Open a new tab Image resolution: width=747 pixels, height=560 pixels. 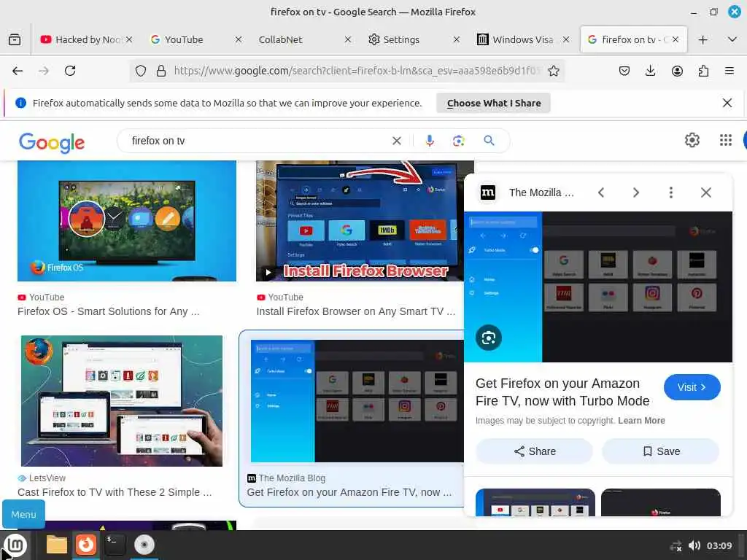703,39
